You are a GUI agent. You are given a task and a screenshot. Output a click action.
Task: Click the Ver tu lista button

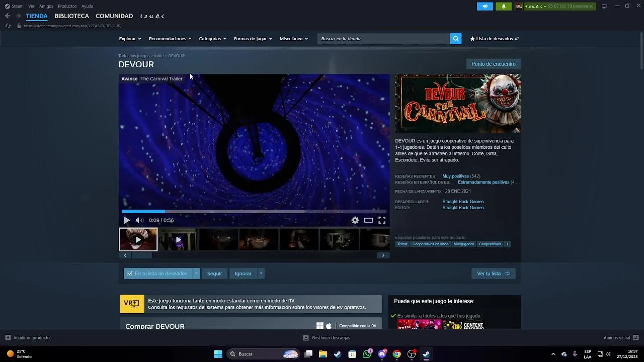click(493, 274)
